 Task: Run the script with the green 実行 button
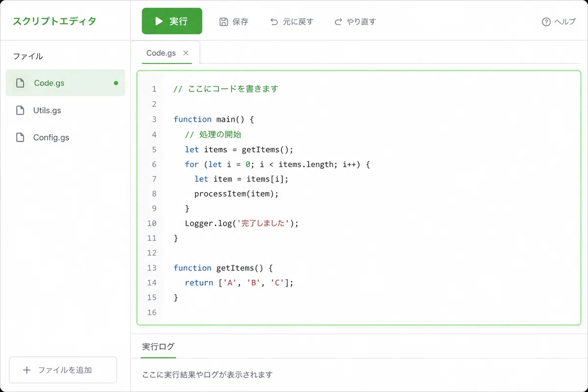tap(172, 21)
